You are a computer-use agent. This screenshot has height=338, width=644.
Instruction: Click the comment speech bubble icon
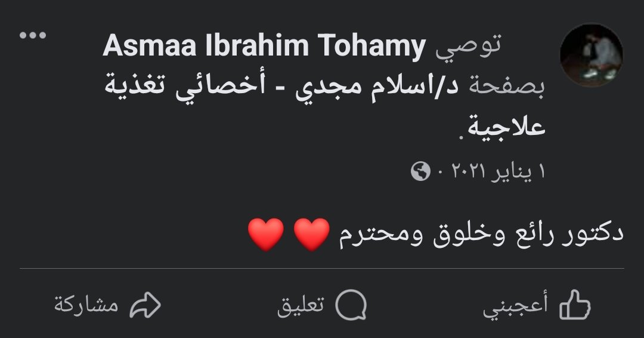351,307
